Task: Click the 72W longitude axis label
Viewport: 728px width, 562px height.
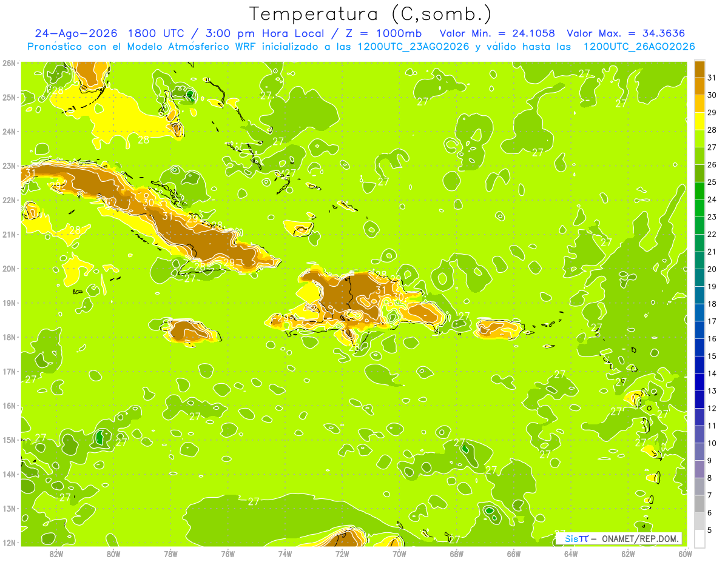Action: coord(342,554)
